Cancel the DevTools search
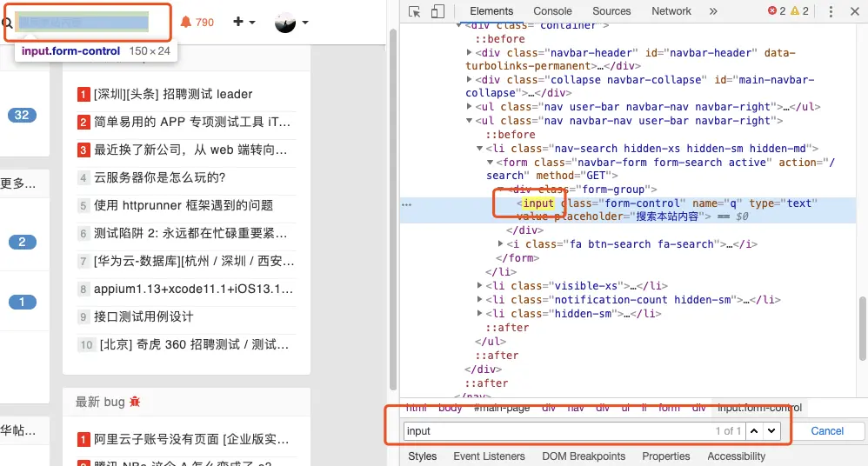The image size is (868, 466). coord(827,431)
